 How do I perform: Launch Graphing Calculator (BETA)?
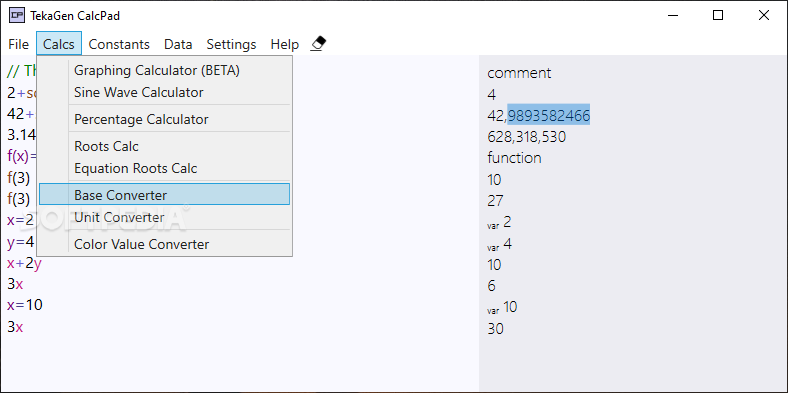165,70
